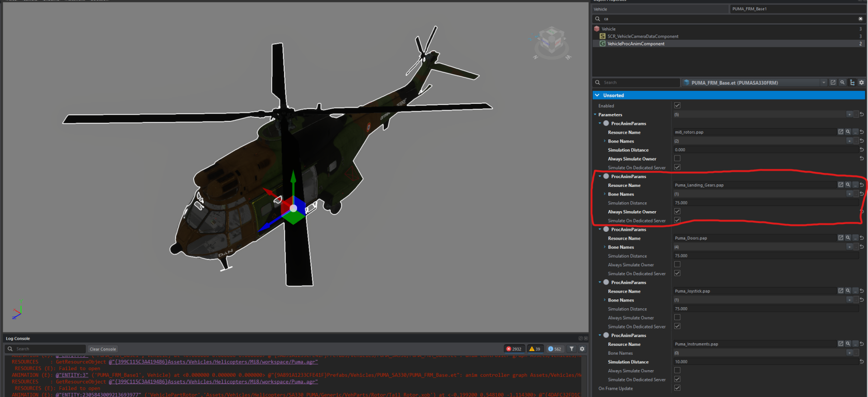868x397 pixels.
Task: Open property panel settings gear
Action: (861, 83)
